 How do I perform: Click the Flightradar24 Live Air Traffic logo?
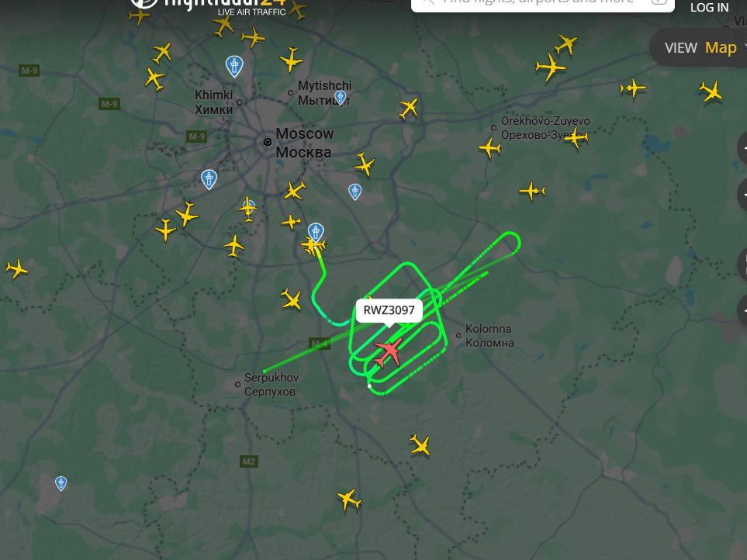209,7
